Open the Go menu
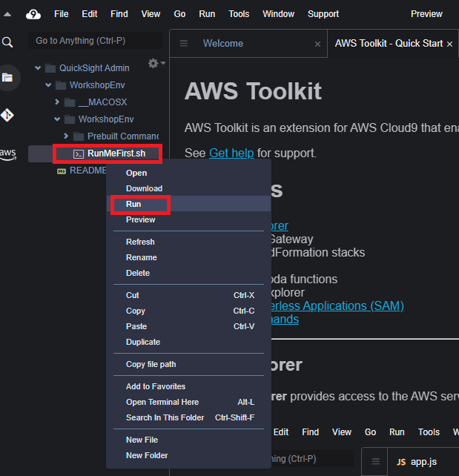The height and width of the screenshot is (476, 459). [179, 14]
